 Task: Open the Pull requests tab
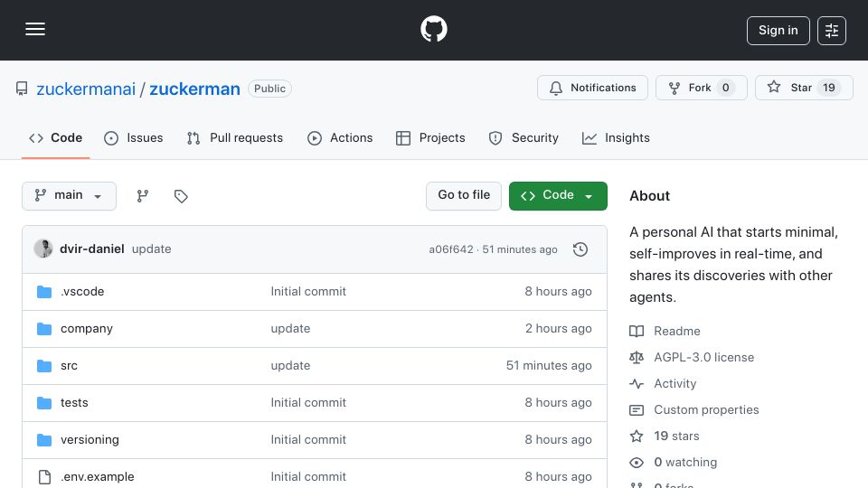point(235,137)
